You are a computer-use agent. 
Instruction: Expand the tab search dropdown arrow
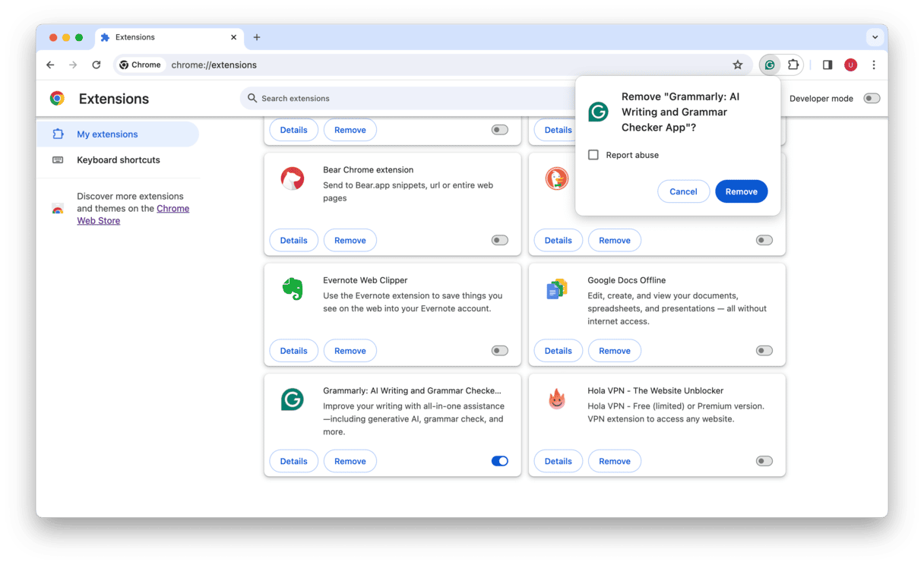(x=875, y=37)
